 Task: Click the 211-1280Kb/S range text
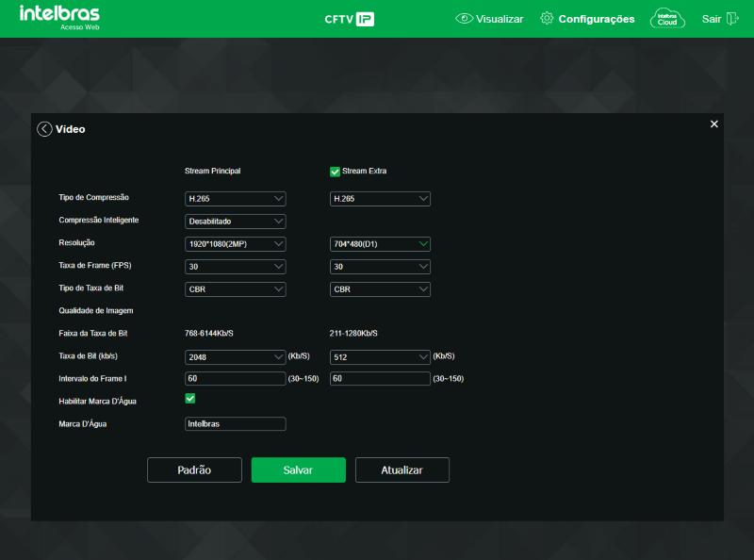coord(353,333)
